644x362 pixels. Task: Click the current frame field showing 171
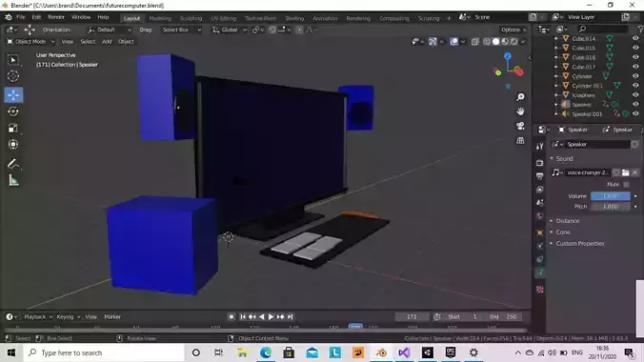[x=412, y=317]
